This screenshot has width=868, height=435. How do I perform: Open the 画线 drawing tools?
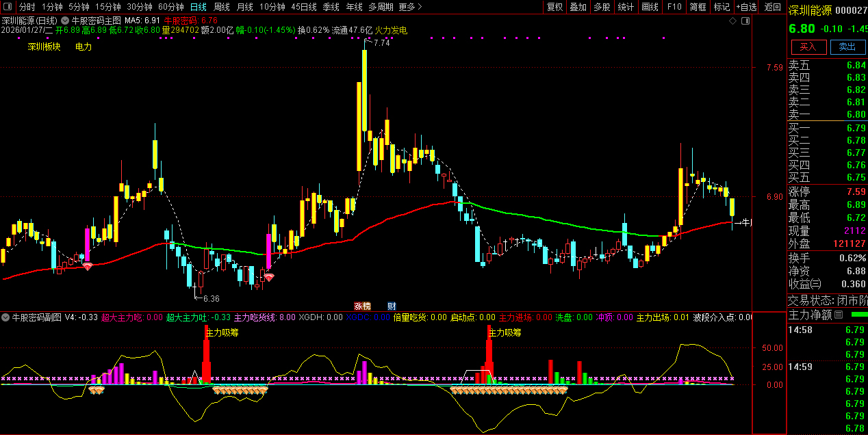tap(649, 7)
